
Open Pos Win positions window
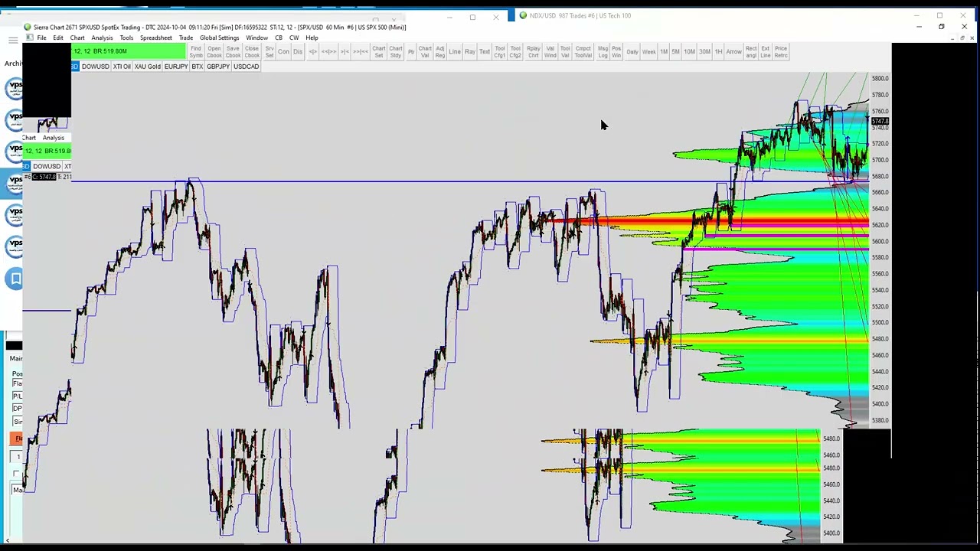616,51
